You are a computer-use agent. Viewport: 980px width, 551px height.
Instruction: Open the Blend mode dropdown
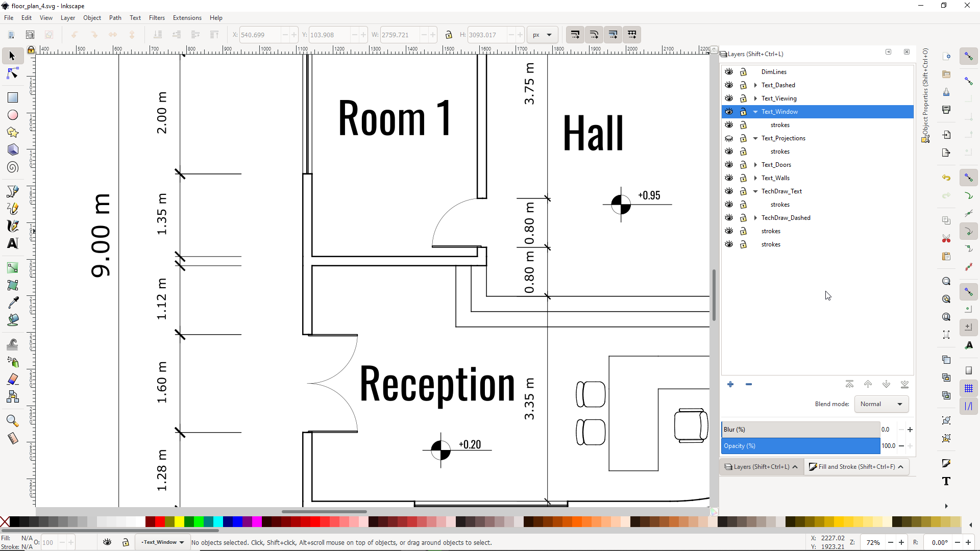tap(881, 404)
